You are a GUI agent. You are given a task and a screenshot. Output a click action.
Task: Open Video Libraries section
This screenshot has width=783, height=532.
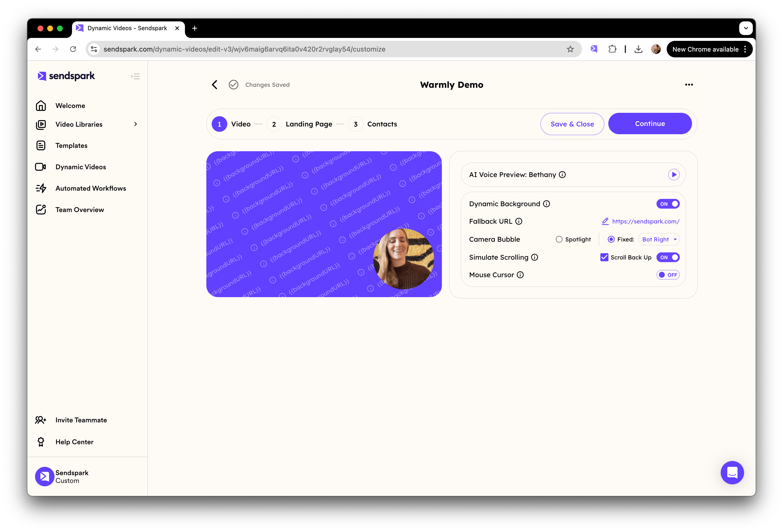(x=79, y=124)
